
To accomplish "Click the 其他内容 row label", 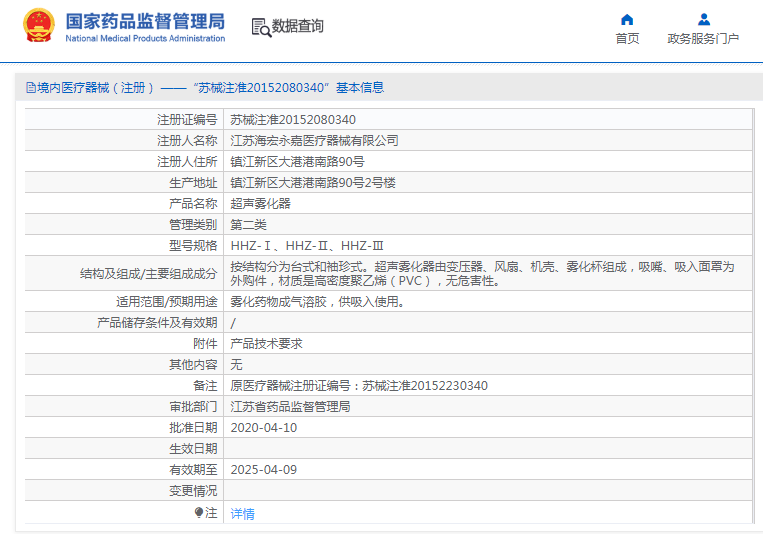I will 193,365.
